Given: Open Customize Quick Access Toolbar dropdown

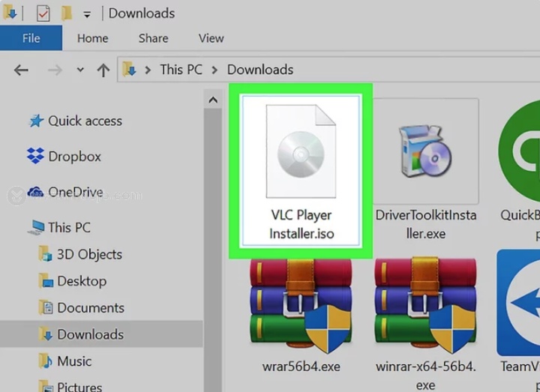Looking at the screenshot, I should click(x=87, y=14).
